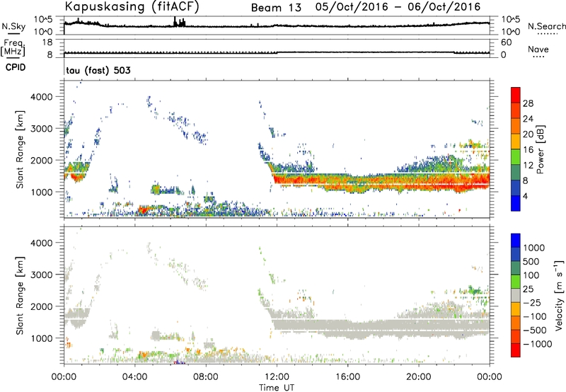Click the Nave label
The image size is (566, 392).
[x=538, y=49]
